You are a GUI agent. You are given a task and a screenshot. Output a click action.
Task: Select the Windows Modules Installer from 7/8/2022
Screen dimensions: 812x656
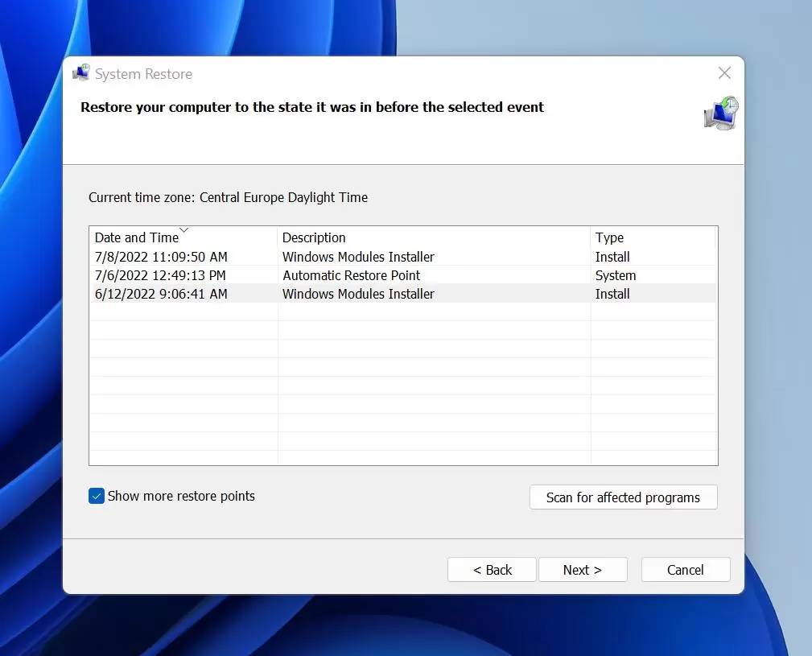pos(322,257)
